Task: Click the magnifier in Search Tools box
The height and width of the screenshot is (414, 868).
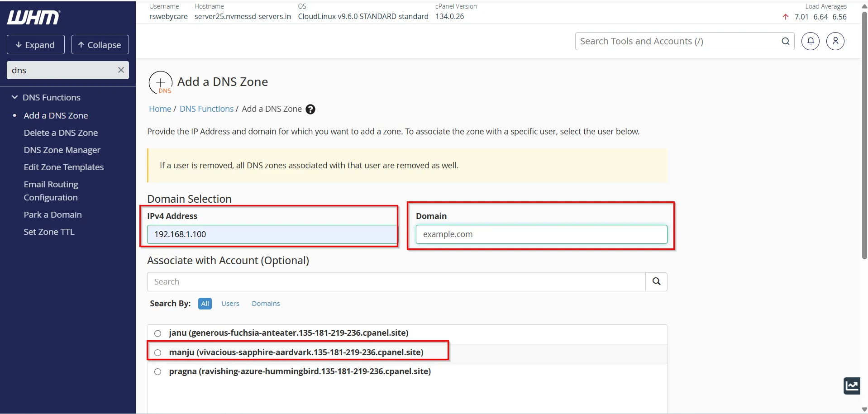Action: [x=786, y=41]
